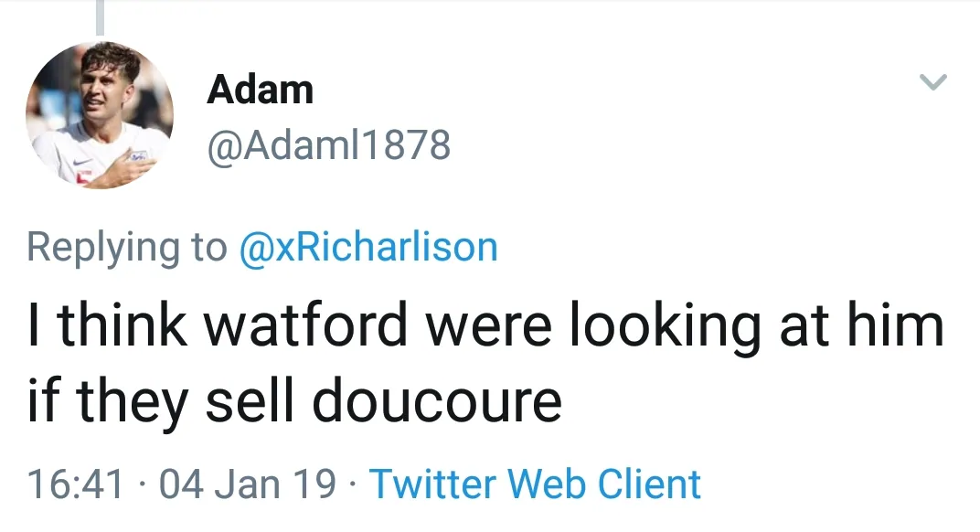Select the 04 Jan 19 date
This screenshot has width=980, height=532.
[247, 484]
